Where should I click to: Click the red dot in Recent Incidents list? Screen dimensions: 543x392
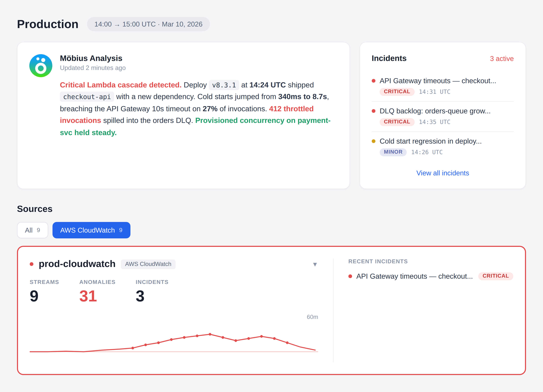tap(350, 276)
